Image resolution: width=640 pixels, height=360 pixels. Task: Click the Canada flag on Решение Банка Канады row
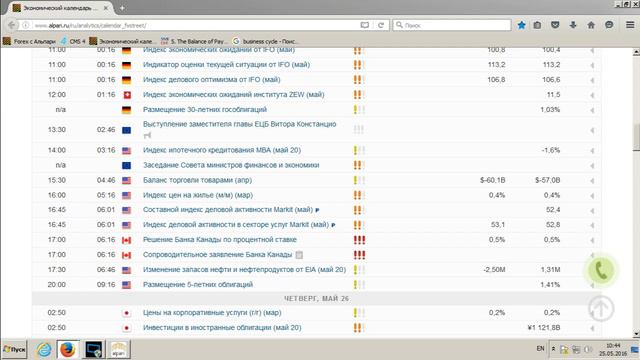[127, 240]
